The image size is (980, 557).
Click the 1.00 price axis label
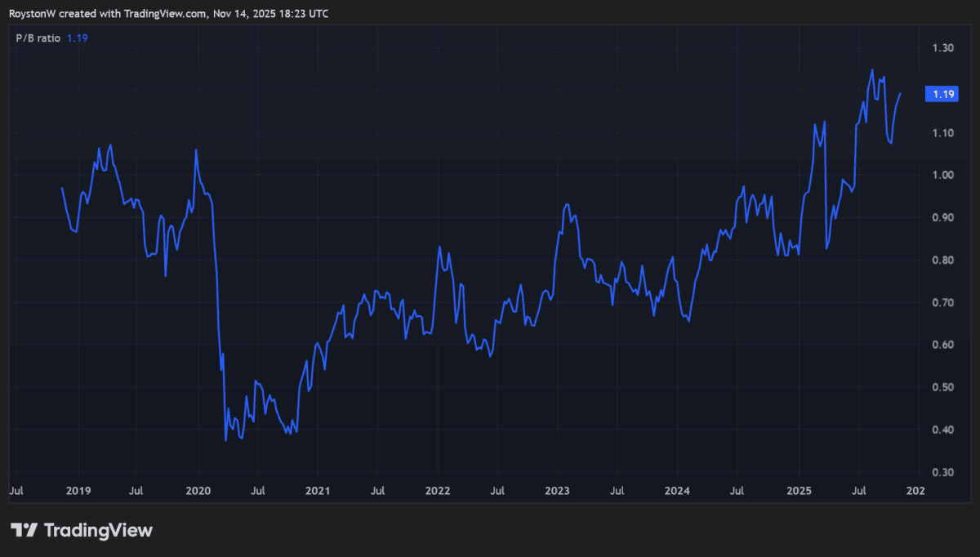[943, 176]
